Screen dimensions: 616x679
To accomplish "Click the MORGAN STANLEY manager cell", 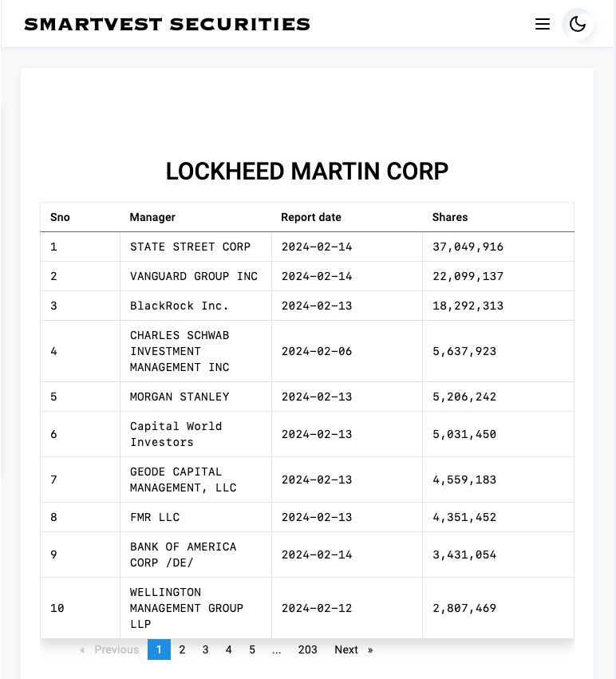I will tap(180, 397).
